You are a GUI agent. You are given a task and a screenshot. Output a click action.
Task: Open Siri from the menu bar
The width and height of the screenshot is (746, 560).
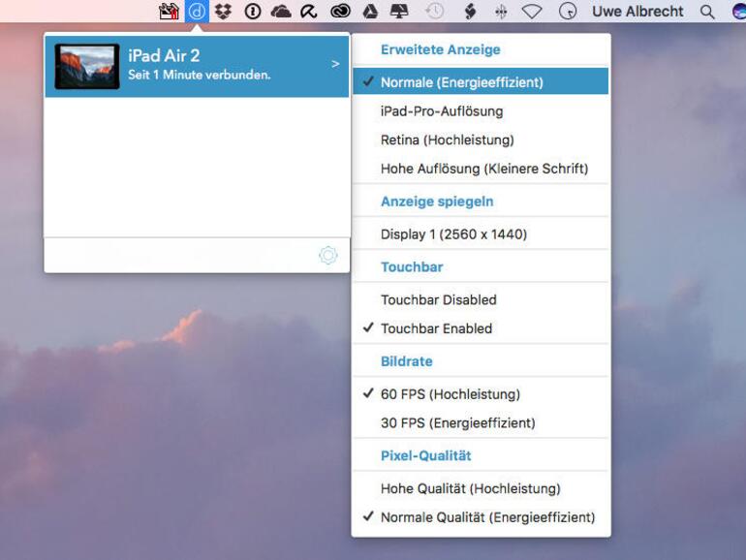coord(739,11)
